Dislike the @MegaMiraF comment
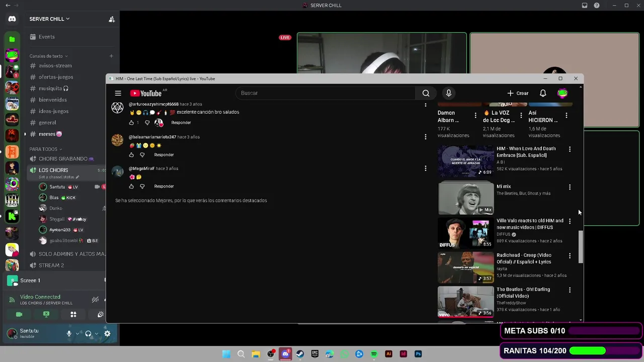Image resolution: width=644 pixels, height=362 pixels. point(142,187)
